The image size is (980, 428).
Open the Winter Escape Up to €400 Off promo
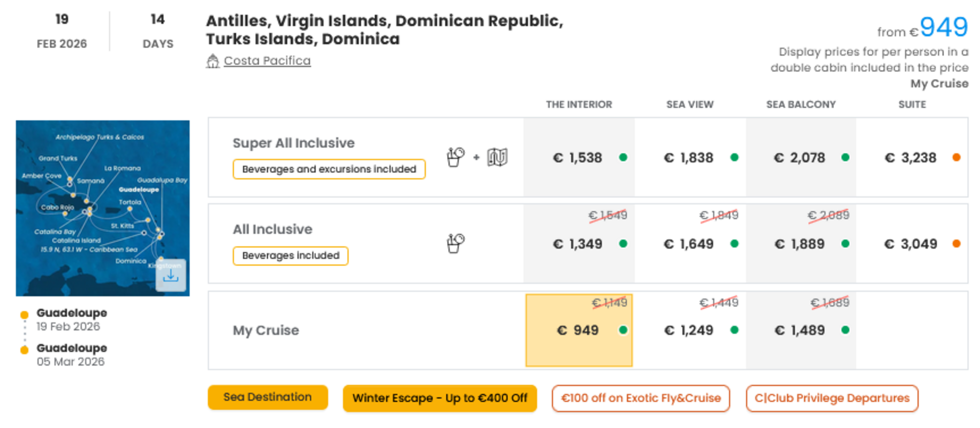[440, 398]
